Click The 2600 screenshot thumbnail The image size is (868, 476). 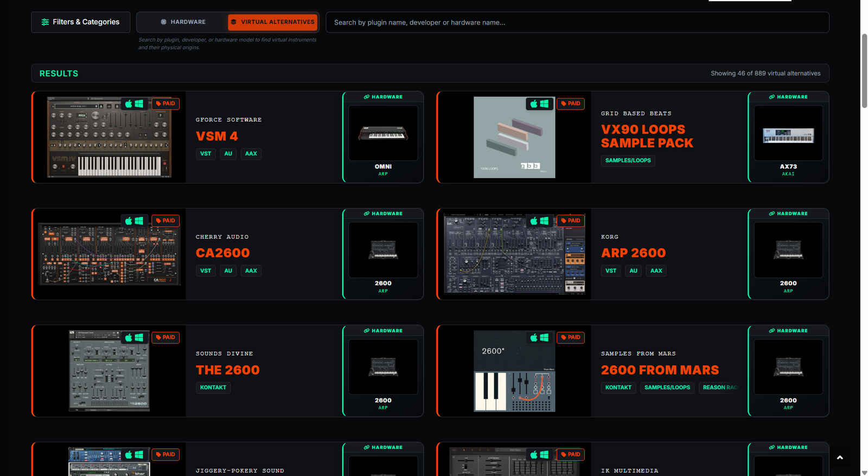pyautogui.click(x=109, y=371)
